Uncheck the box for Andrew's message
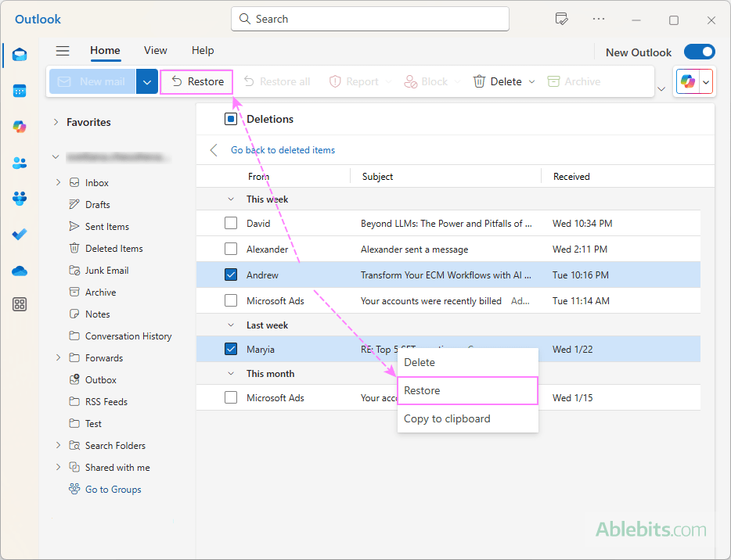Image resolution: width=731 pixels, height=560 pixels. click(x=231, y=275)
